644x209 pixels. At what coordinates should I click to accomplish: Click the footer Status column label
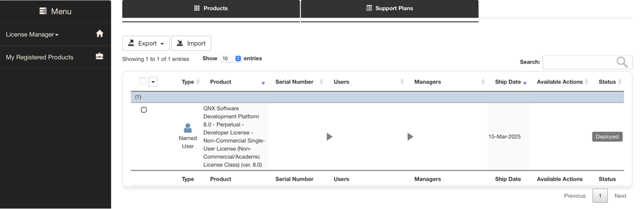pos(607,179)
